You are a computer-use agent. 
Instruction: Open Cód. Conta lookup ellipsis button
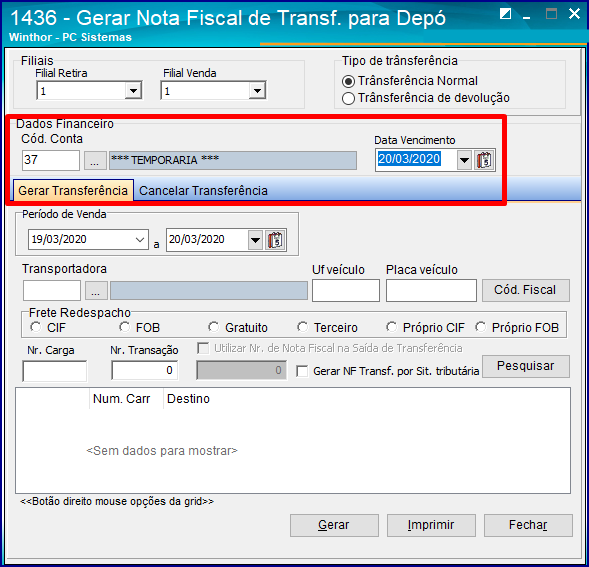(95, 160)
